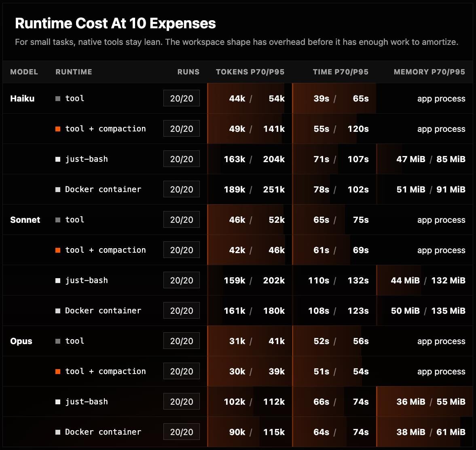This screenshot has width=476, height=450.
Task: Click white square beside Opus just-bash
Action: [x=58, y=402]
